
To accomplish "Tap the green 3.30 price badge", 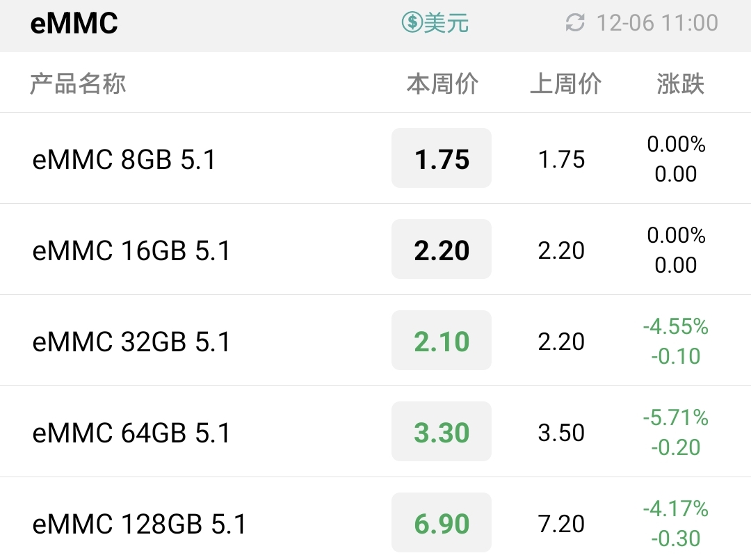I will point(442,431).
